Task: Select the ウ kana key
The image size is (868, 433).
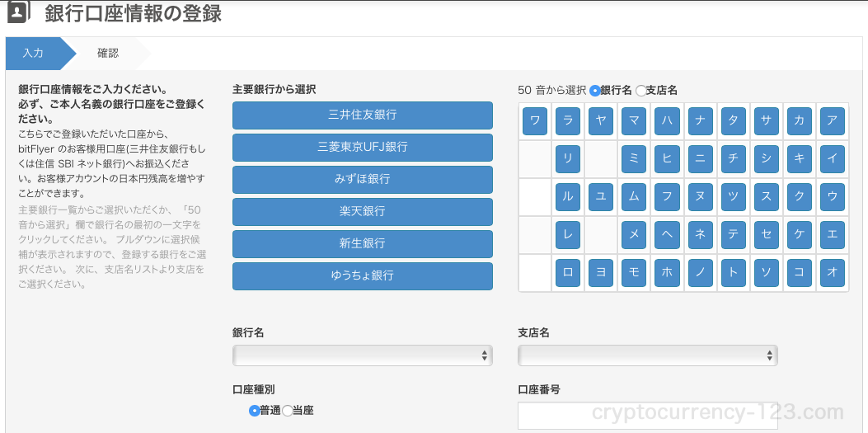Action: pos(833,197)
